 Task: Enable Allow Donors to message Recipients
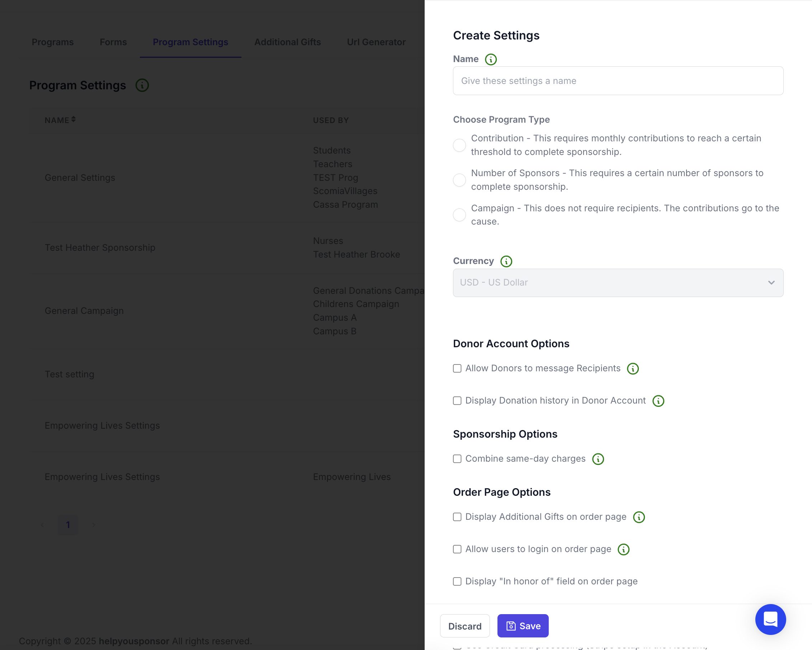pyautogui.click(x=457, y=369)
